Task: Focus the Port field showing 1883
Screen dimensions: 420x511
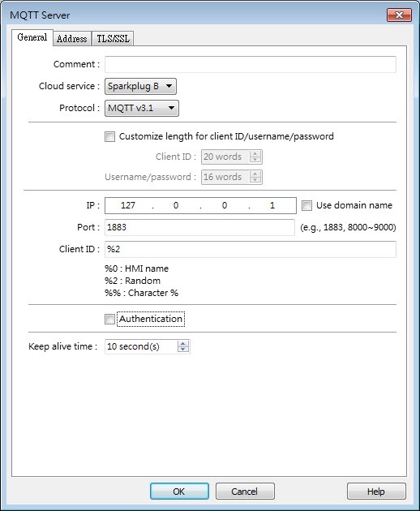Action: click(199, 227)
